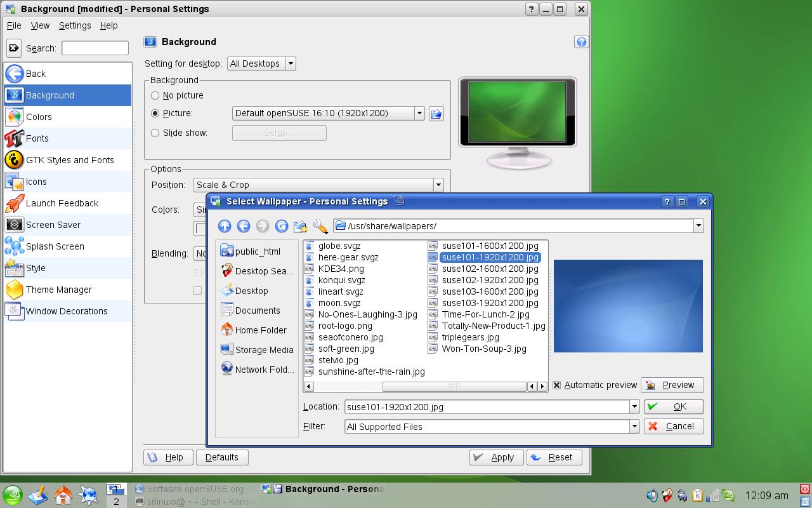This screenshot has width=812, height=508.
Task: Open the File menu
Action: 14,25
